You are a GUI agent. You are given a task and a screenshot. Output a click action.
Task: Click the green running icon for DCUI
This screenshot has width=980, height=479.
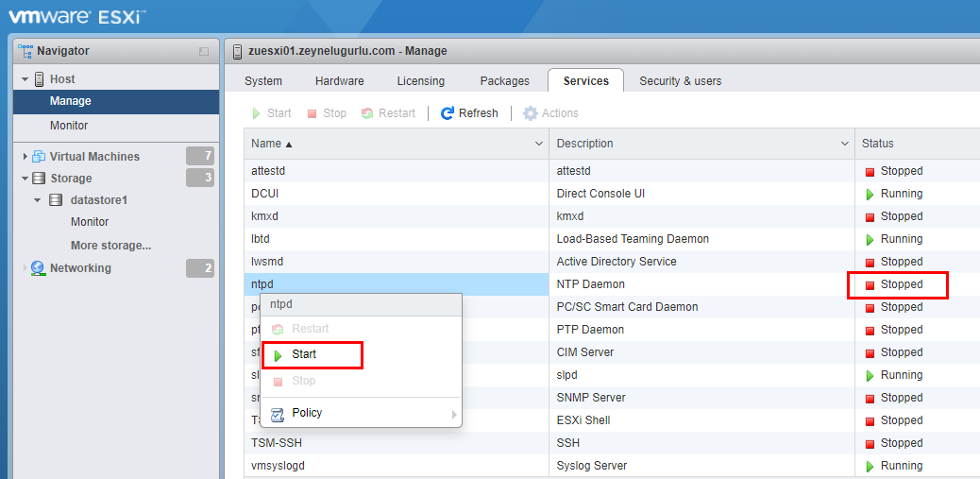coord(870,195)
